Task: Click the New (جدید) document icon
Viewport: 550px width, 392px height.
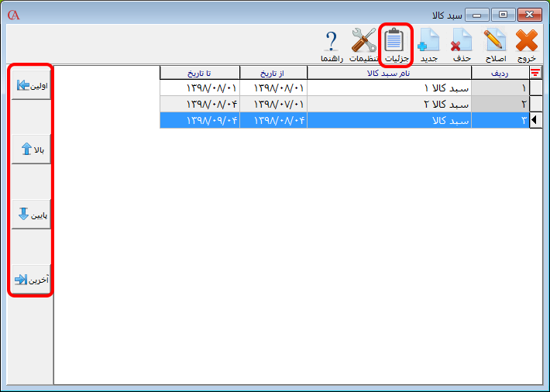Action: pos(429,45)
